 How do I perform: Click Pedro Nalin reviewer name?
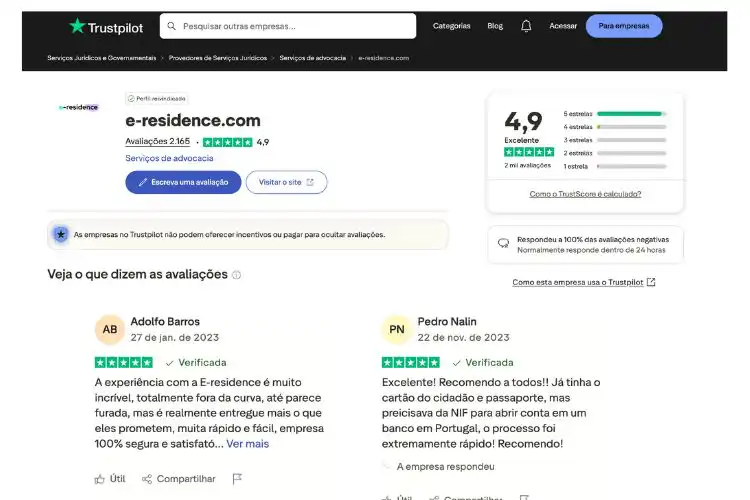pos(447,322)
